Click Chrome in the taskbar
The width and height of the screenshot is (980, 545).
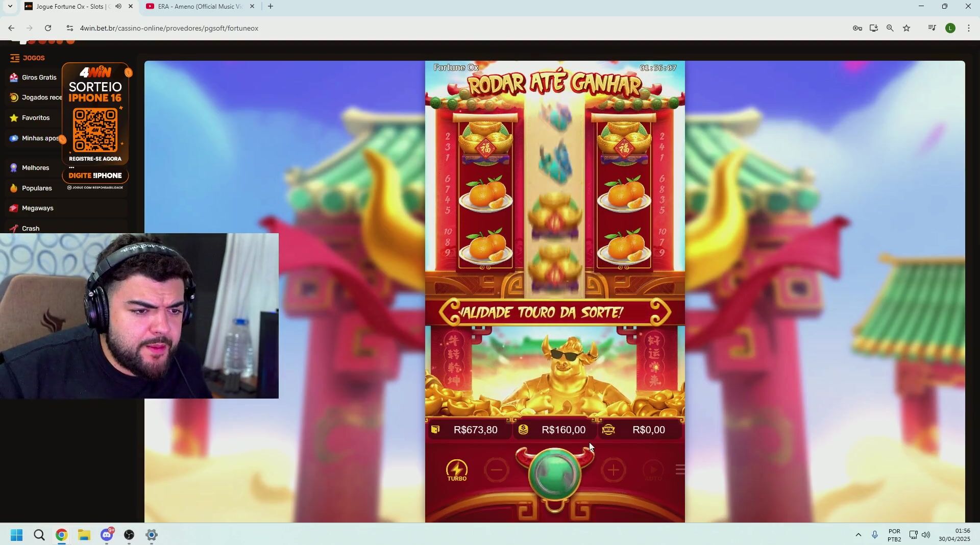tap(62, 535)
